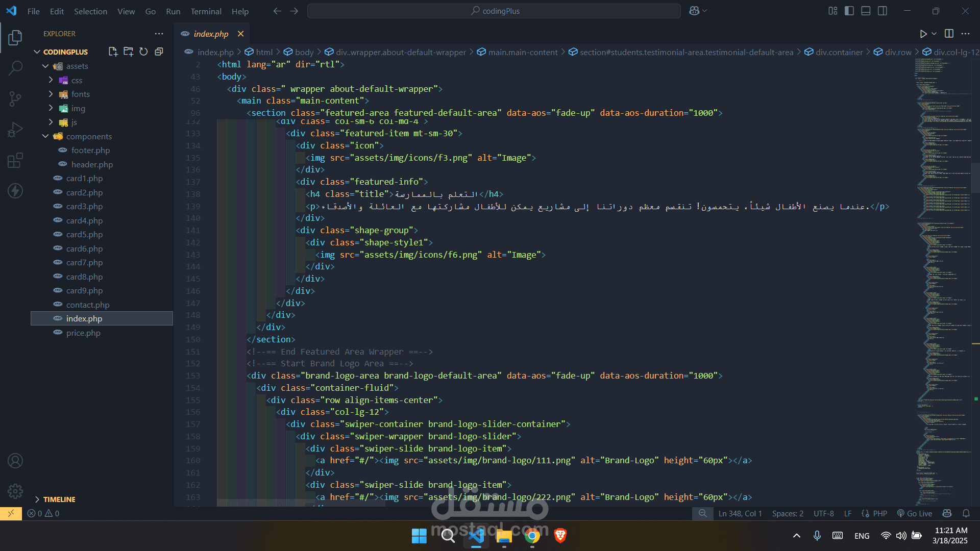Open the Terminal menu
The height and width of the screenshot is (551, 980).
[x=206, y=11]
